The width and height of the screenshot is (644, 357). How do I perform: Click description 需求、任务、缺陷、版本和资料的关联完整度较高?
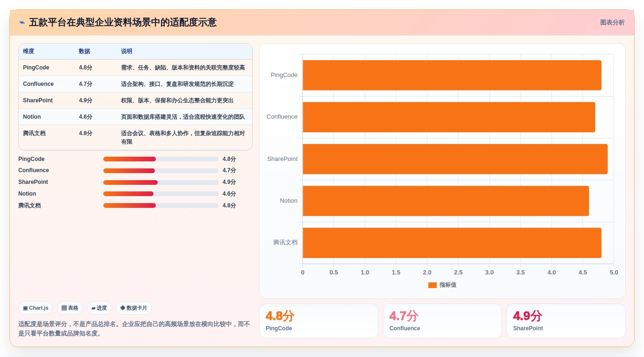(x=183, y=68)
